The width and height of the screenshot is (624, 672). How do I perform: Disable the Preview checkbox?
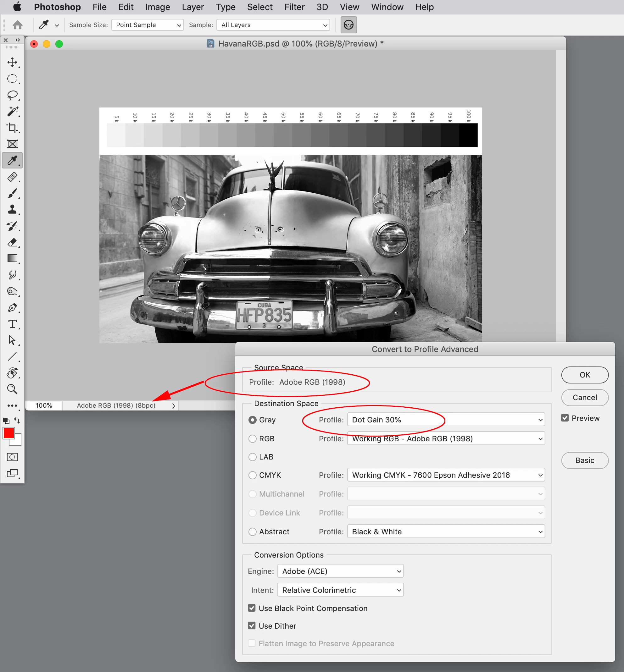[565, 418]
